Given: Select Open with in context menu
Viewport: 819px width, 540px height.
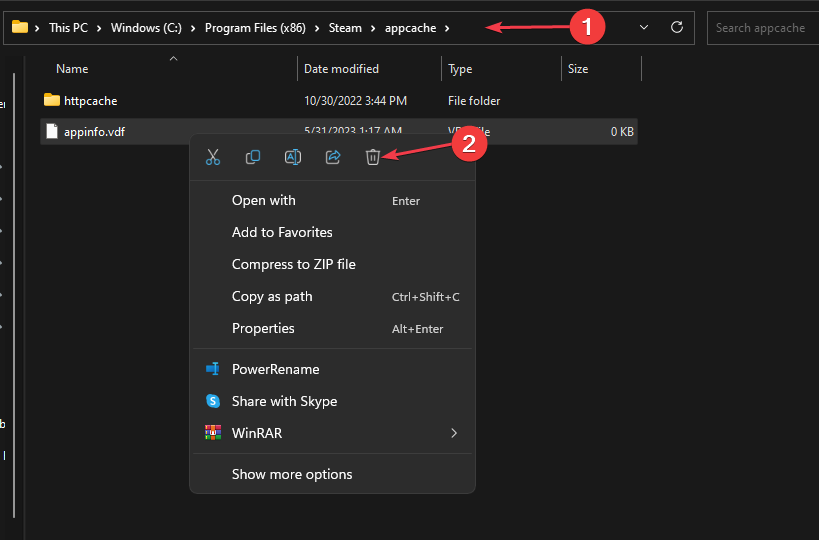Looking at the screenshot, I should [x=333, y=201].
